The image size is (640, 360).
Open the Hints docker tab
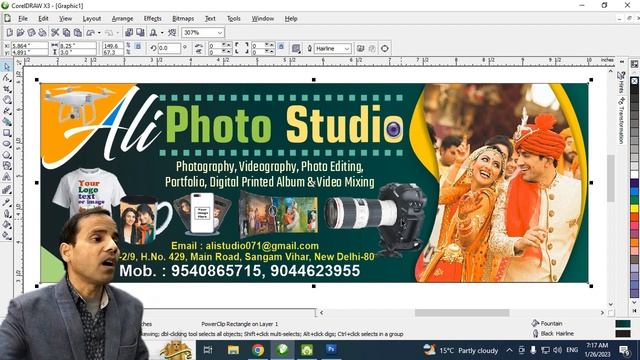coord(621,82)
